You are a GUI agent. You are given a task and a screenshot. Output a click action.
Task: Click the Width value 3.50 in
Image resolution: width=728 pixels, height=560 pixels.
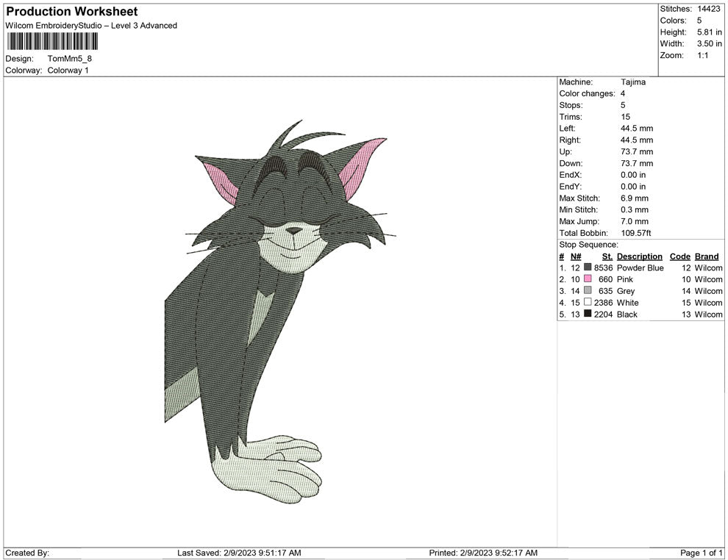(x=710, y=43)
